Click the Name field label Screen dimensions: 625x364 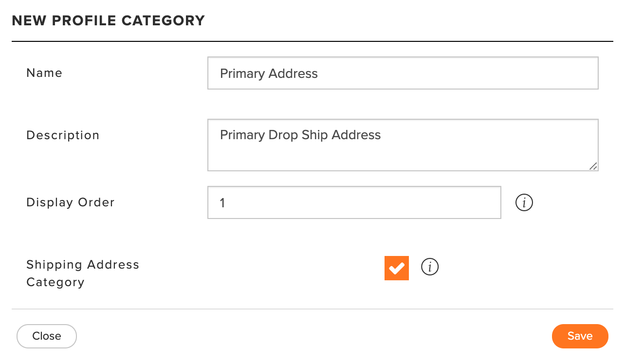click(x=44, y=73)
